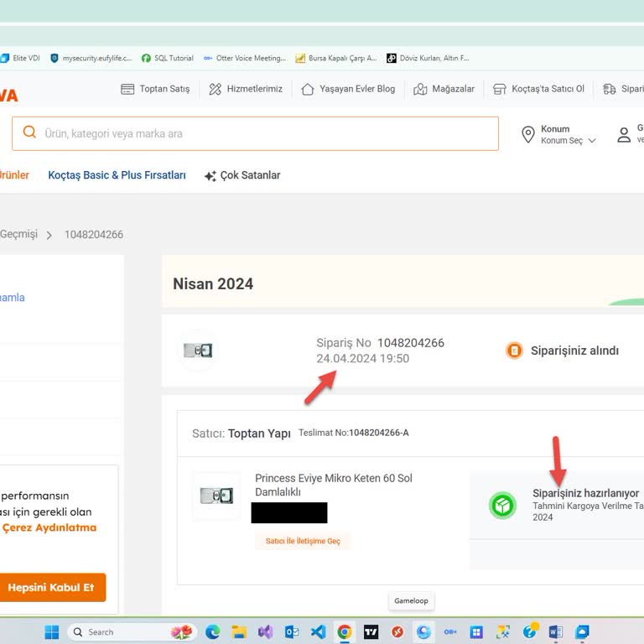This screenshot has height=644, width=644.
Task: Click the search magnifier icon in search box
Action: click(29, 132)
